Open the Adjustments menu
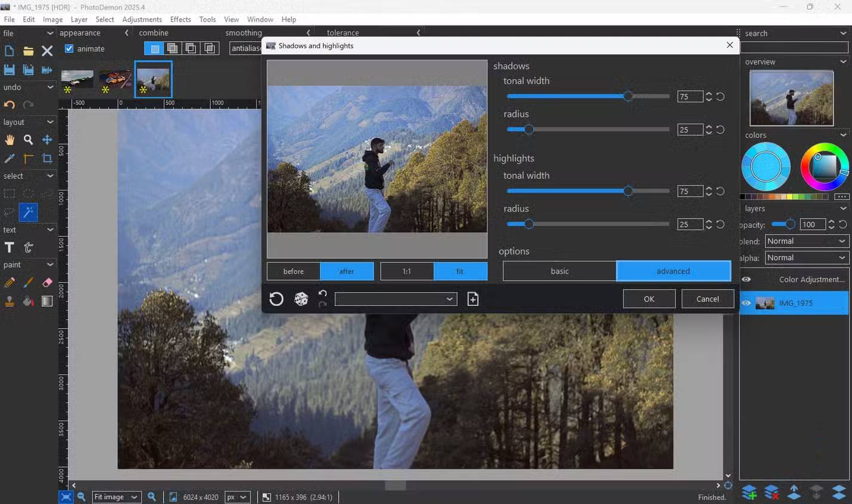The height and width of the screenshot is (504, 852). [142, 19]
